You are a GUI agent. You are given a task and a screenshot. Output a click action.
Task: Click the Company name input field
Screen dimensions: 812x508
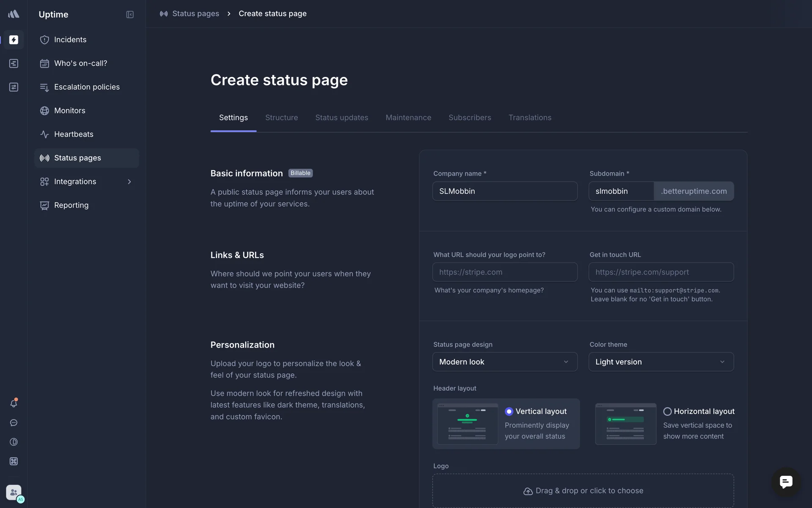coord(505,191)
